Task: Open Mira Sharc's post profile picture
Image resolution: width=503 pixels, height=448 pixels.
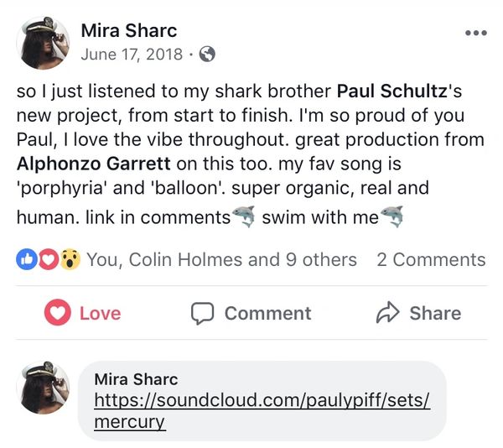Action: 43,42
